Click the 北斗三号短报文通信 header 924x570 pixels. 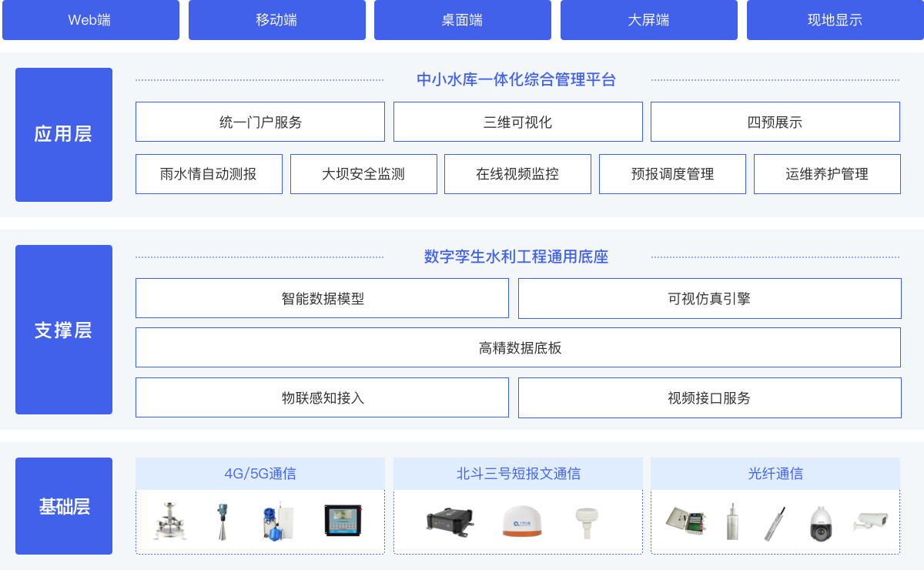tap(518, 474)
